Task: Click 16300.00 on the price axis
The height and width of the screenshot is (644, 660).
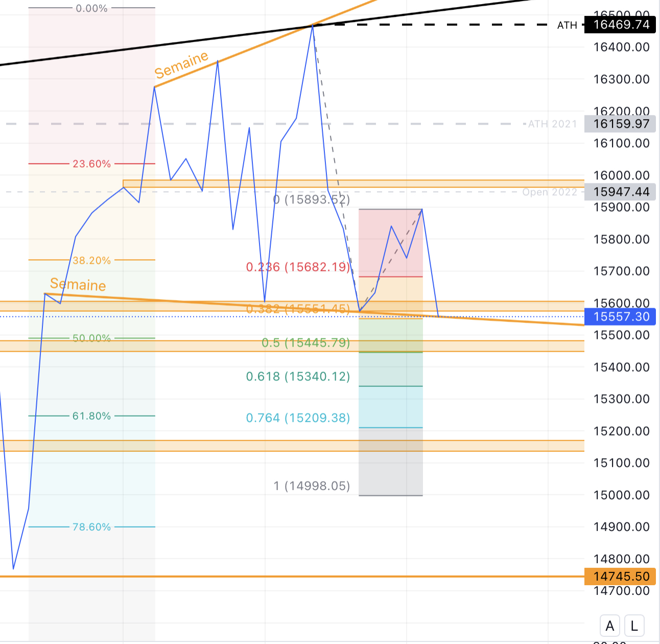Action: pos(621,79)
